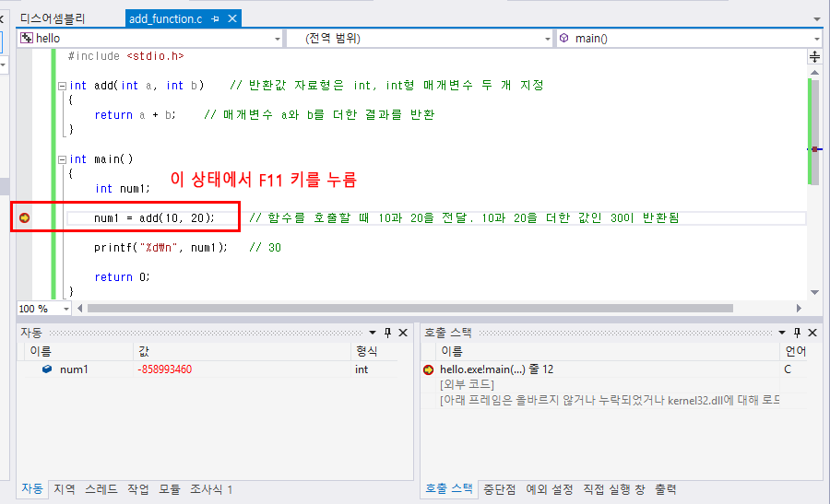Click the breakpoint marker beside num1 = add line
This screenshot has height=504, width=830.
tap(24, 217)
